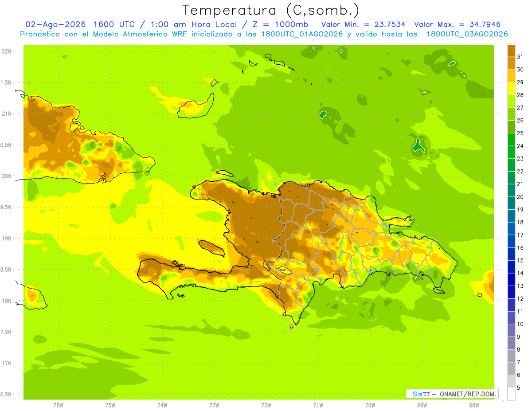Click the "74W" longitude label
The image size is (532, 411).
162,405
